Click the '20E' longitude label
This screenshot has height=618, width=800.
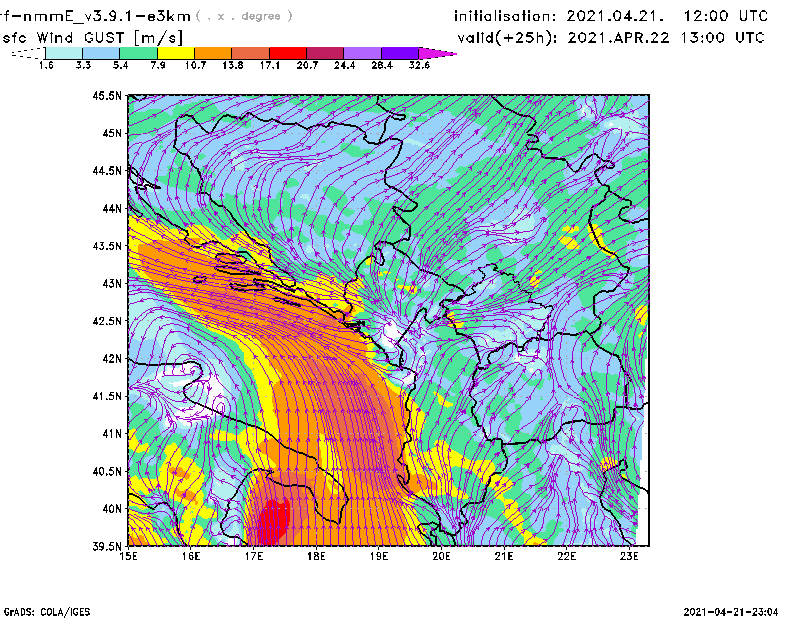click(x=441, y=556)
